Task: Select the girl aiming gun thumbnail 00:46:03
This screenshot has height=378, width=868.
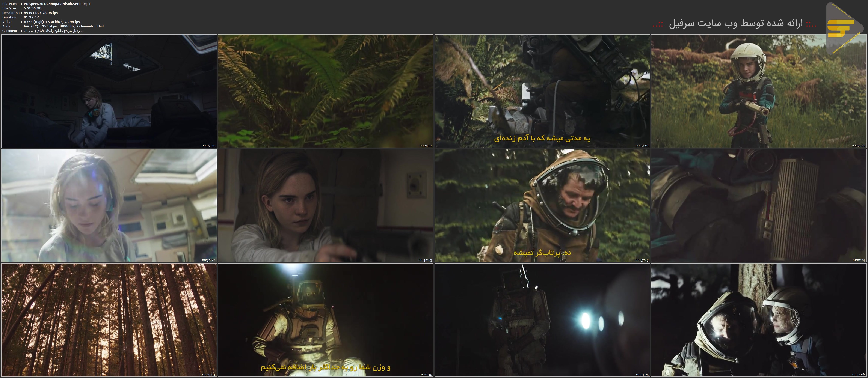Action: [326, 205]
